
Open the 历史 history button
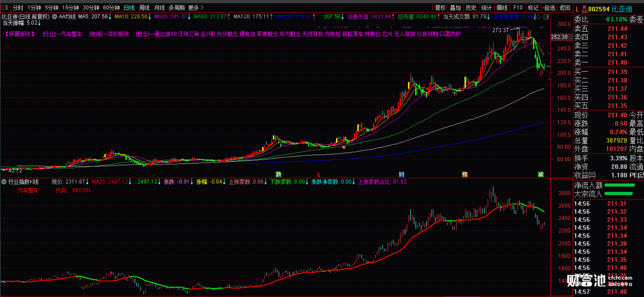[x=471, y=7]
